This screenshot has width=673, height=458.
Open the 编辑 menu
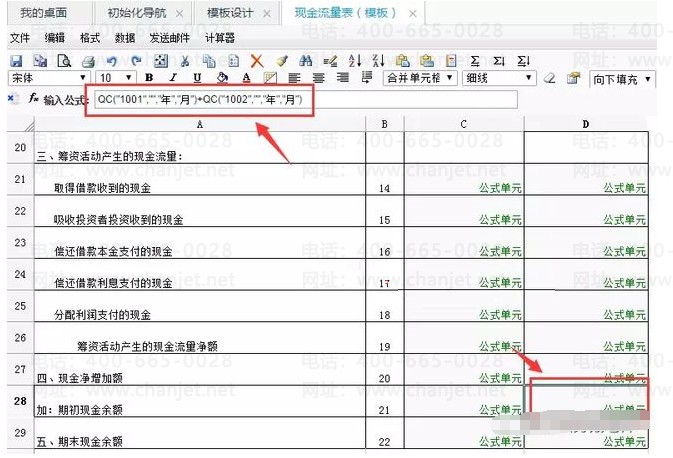pyautogui.click(x=55, y=38)
